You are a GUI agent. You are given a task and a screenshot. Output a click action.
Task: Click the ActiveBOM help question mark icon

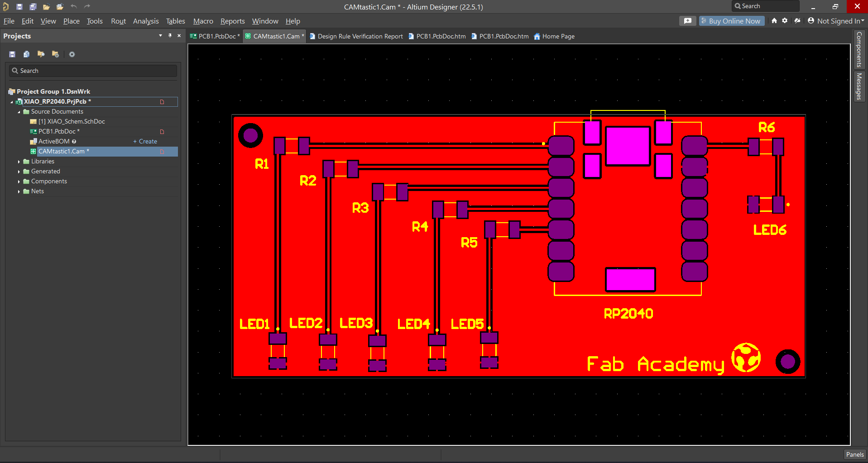[x=74, y=142]
